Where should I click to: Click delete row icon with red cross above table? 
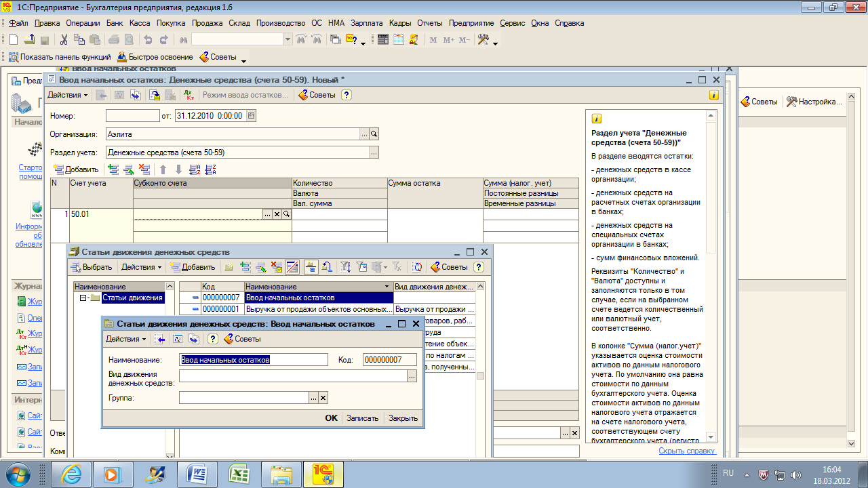point(144,169)
